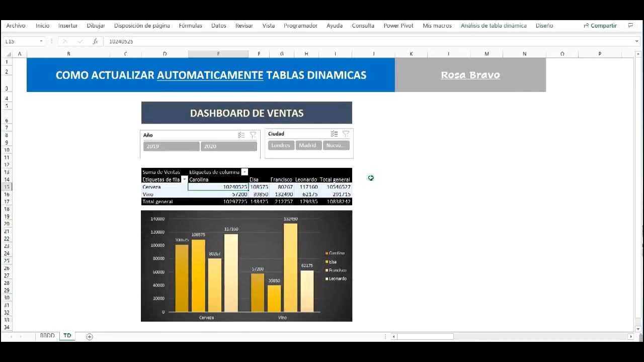Select the Londres slicer button
The image size is (644, 362).
click(281, 145)
